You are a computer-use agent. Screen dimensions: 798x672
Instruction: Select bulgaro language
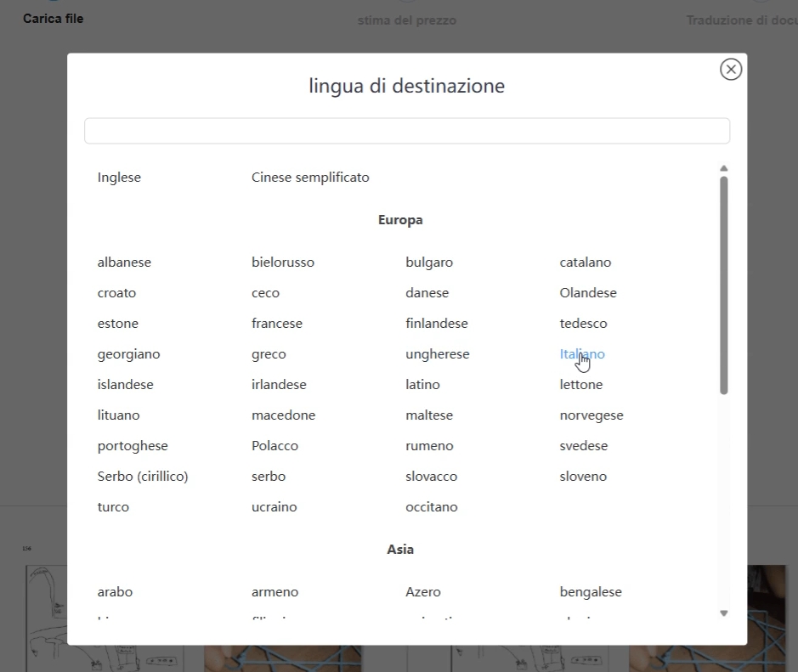tap(429, 263)
